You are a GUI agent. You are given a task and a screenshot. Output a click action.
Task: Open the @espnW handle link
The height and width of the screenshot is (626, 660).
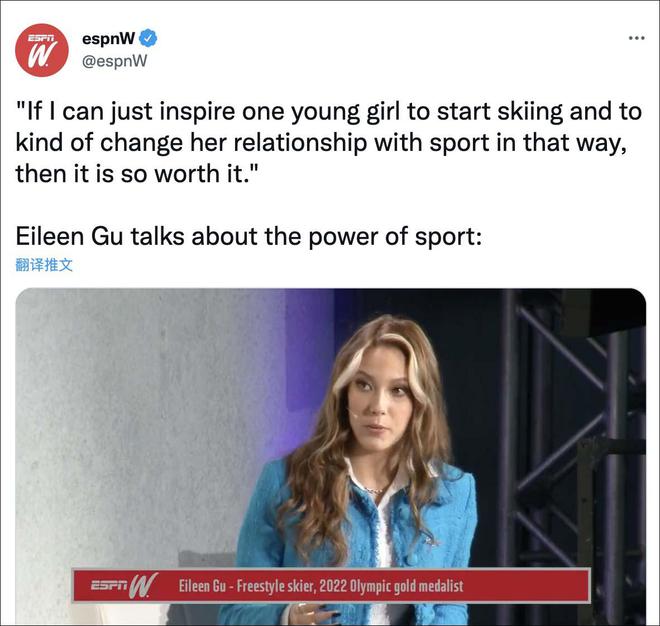coord(114,61)
